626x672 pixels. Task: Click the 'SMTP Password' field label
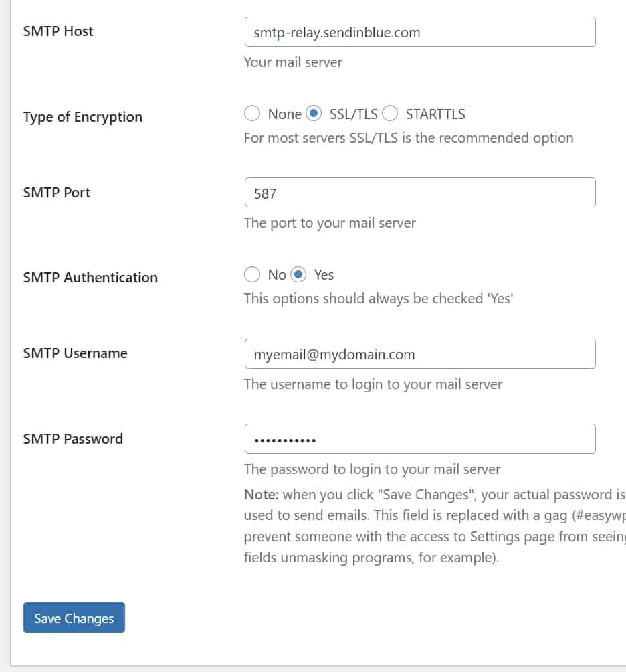(x=73, y=439)
